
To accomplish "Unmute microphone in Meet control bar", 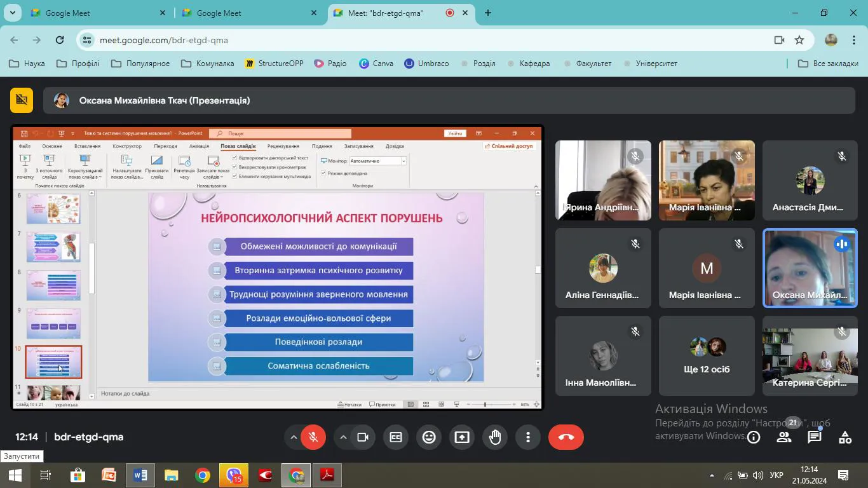I will pos(313,437).
